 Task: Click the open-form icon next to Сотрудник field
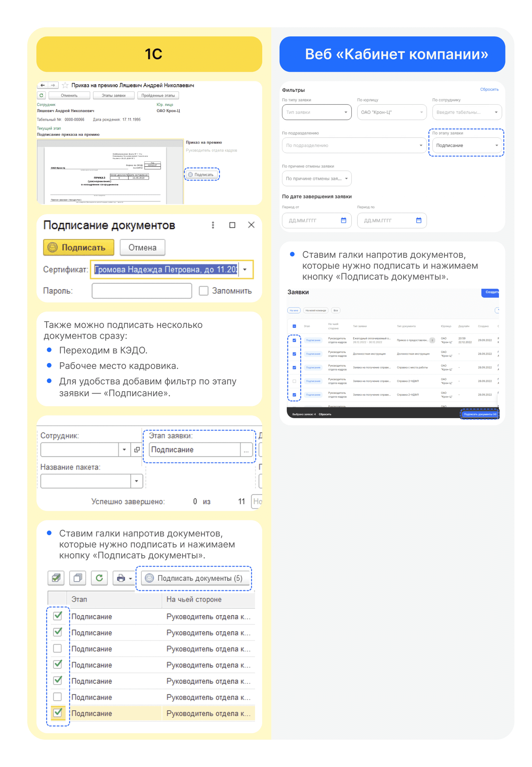137,450
